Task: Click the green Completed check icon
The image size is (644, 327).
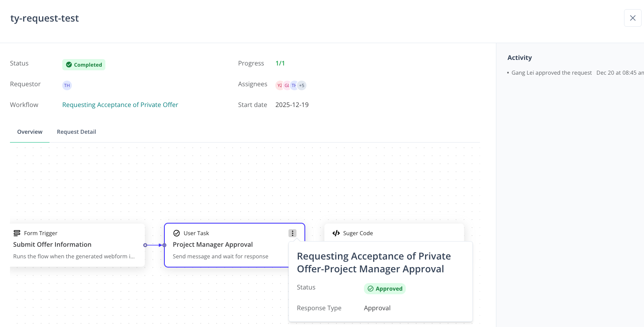Action: [69, 65]
